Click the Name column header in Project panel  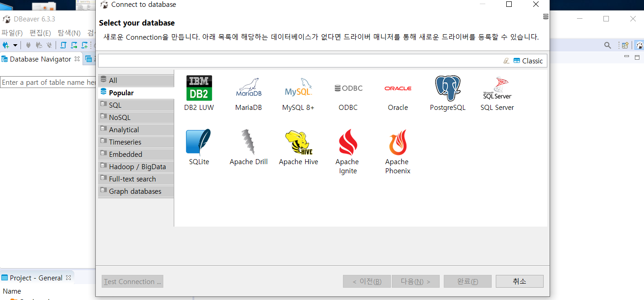(x=12, y=291)
